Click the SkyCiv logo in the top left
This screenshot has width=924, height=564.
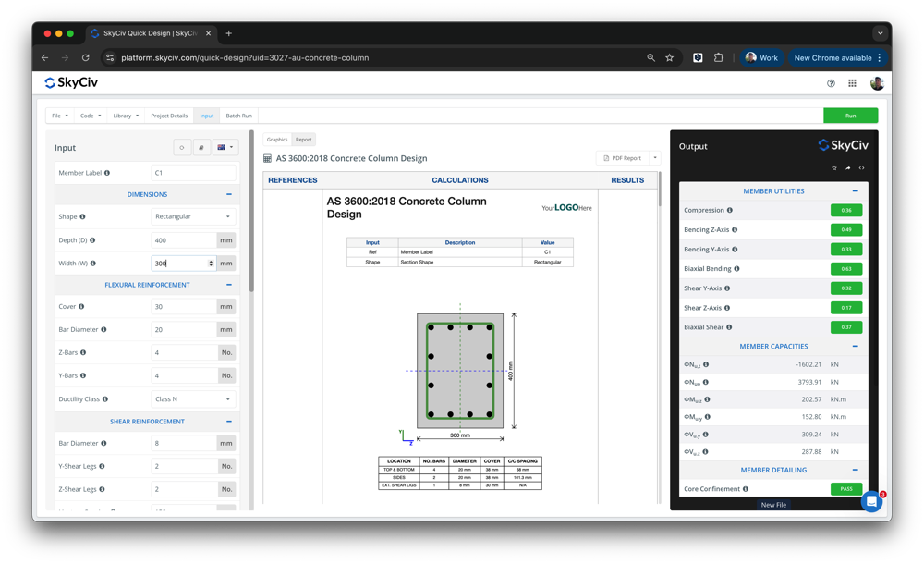tap(71, 82)
